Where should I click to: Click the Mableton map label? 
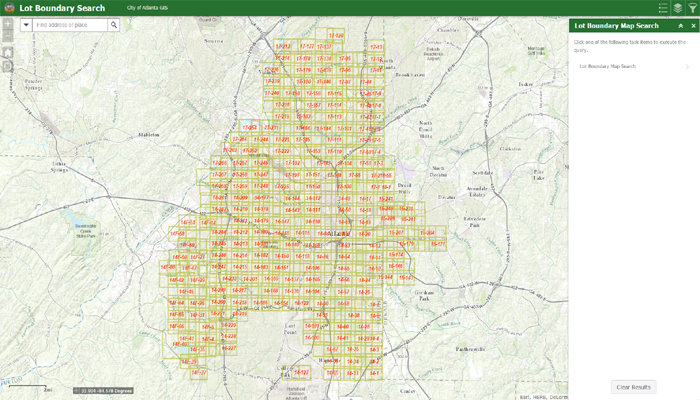[149, 134]
